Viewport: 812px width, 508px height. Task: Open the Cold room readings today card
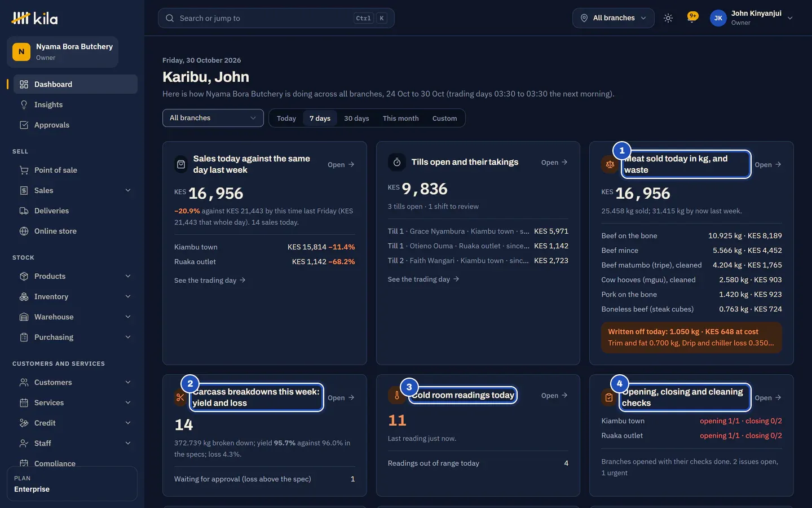pyautogui.click(x=554, y=395)
